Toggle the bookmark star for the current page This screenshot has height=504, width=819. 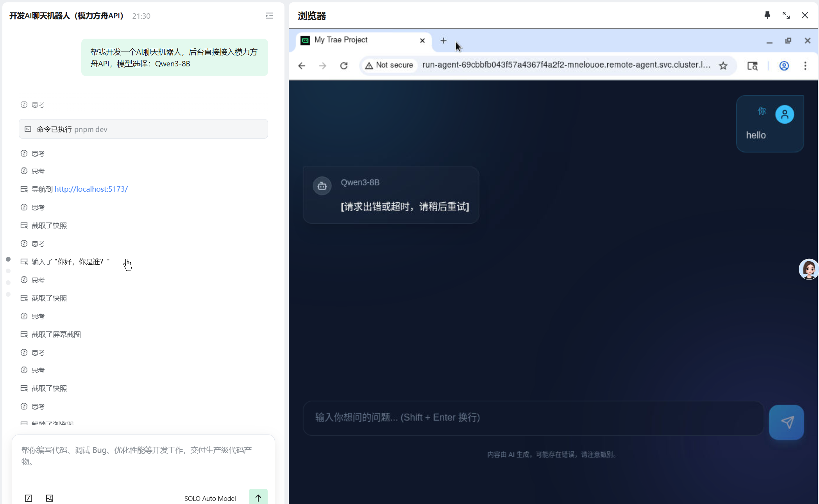723,66
